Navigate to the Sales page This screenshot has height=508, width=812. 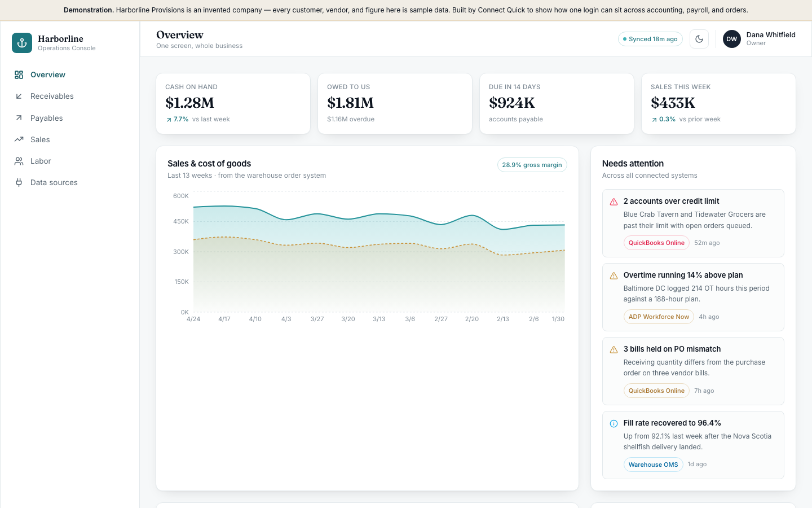coord(70,139)
